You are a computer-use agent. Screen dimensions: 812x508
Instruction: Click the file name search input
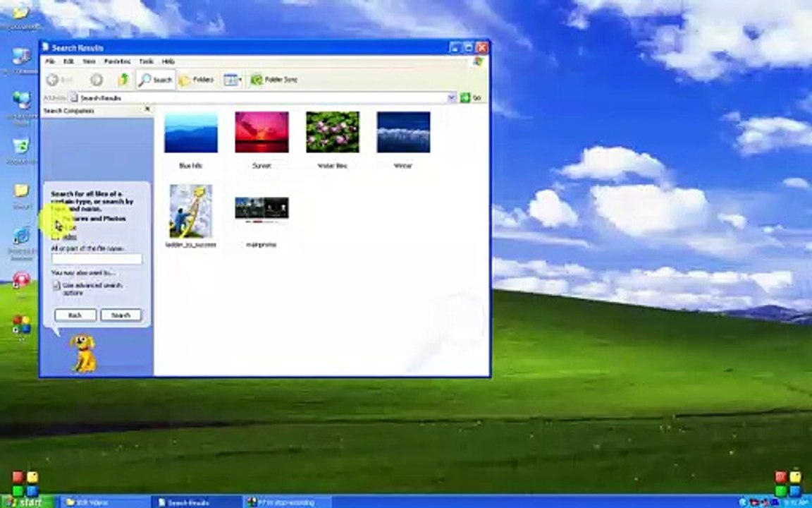click(x=97, y=259)
